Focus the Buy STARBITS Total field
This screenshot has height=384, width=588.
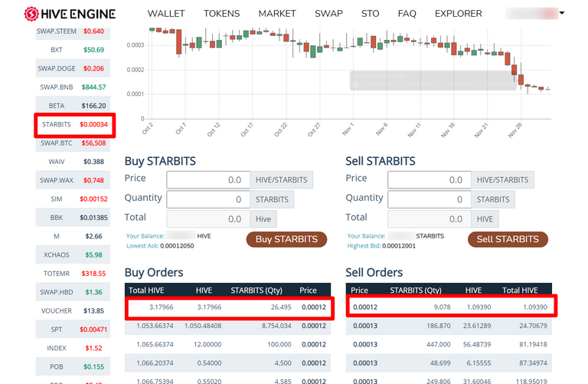[x=208, y=219]
